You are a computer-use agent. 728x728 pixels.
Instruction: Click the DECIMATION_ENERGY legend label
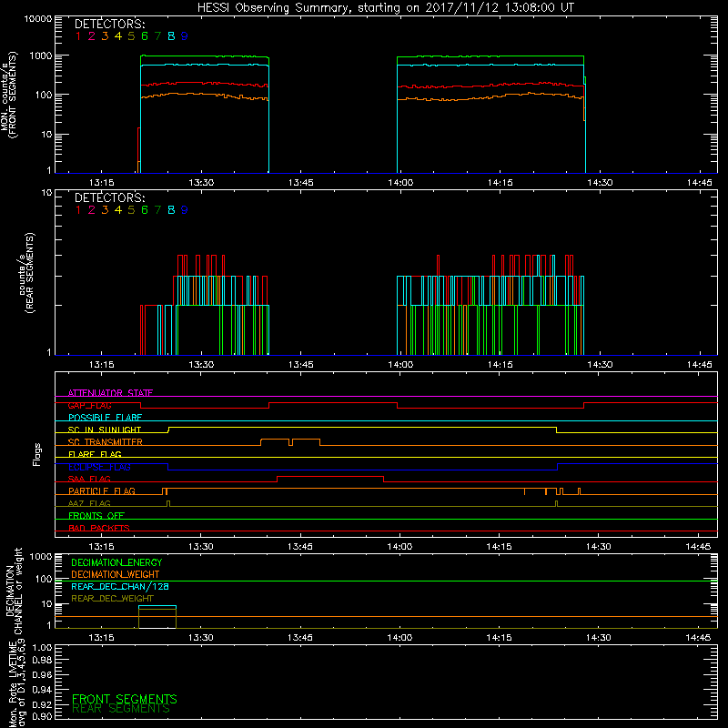pos(116,562)
